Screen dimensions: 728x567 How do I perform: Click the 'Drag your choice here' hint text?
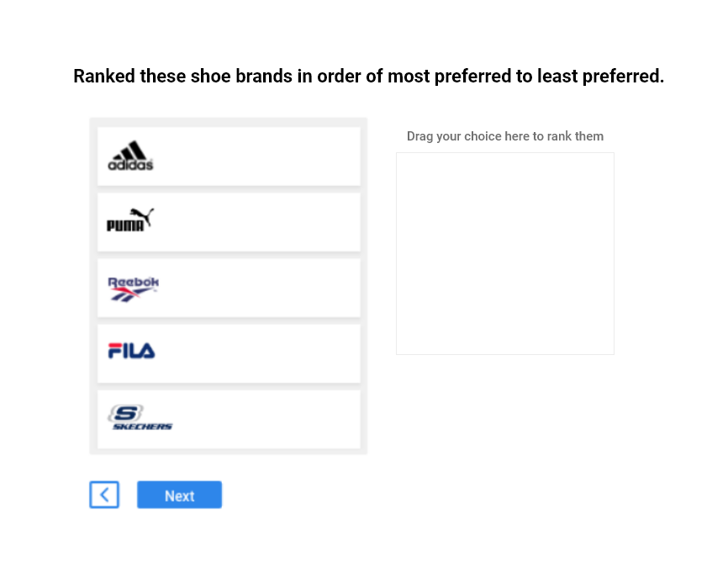point(504,136)
